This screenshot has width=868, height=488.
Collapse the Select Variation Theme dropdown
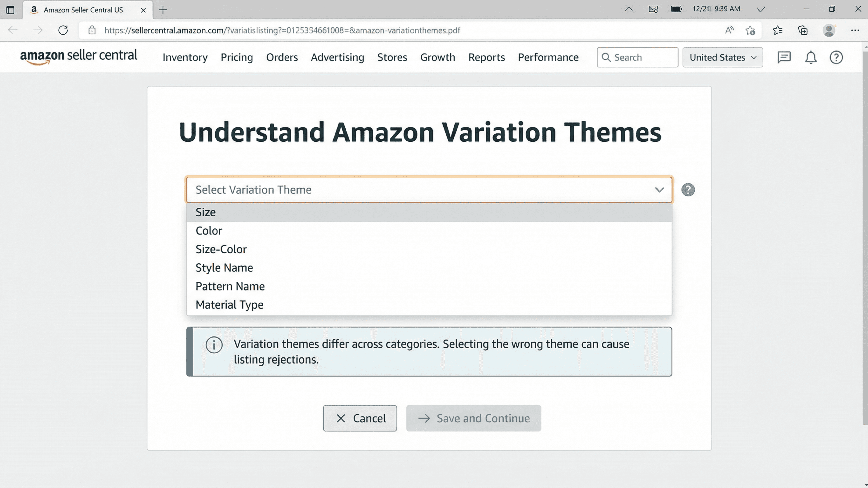point(659,190)
